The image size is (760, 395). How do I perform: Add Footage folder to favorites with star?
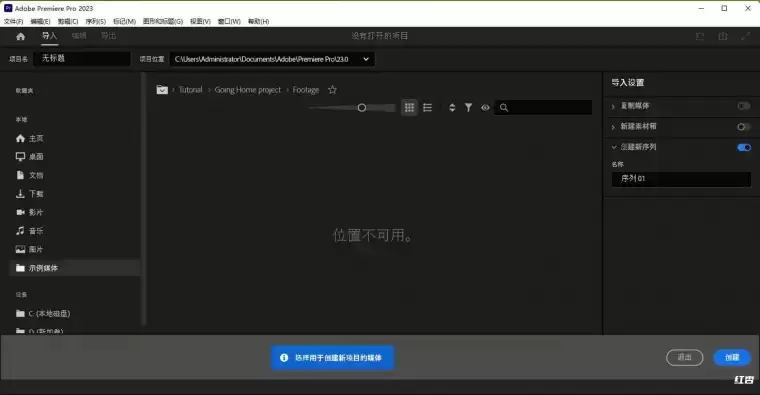click(x=332, y=90)
